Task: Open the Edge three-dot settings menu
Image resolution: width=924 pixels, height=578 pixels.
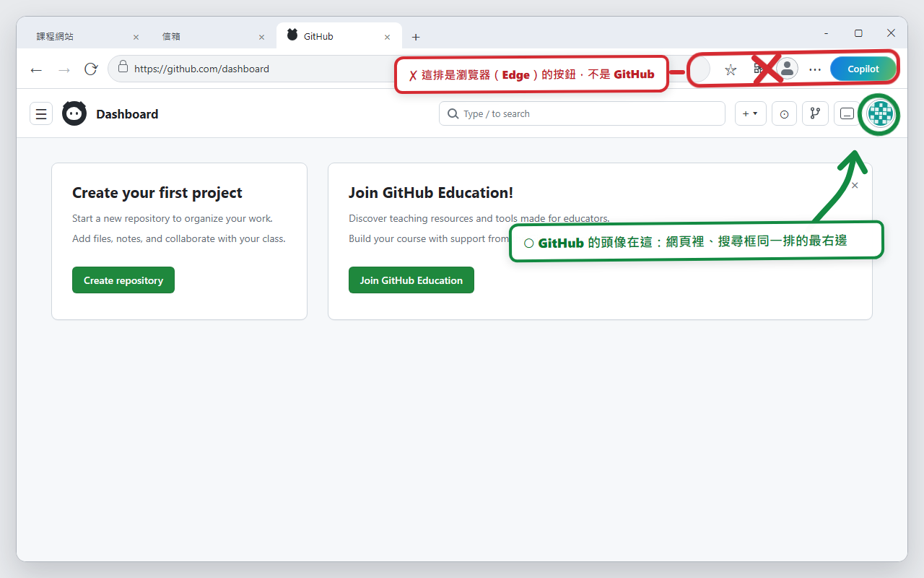Action: [815, 69]
